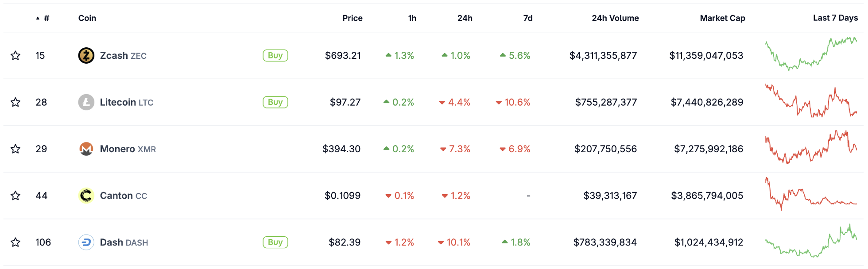Click the red 7.3% down arrow for Monero
This screenshot has width=868, height=269.
tap(442, 149)
